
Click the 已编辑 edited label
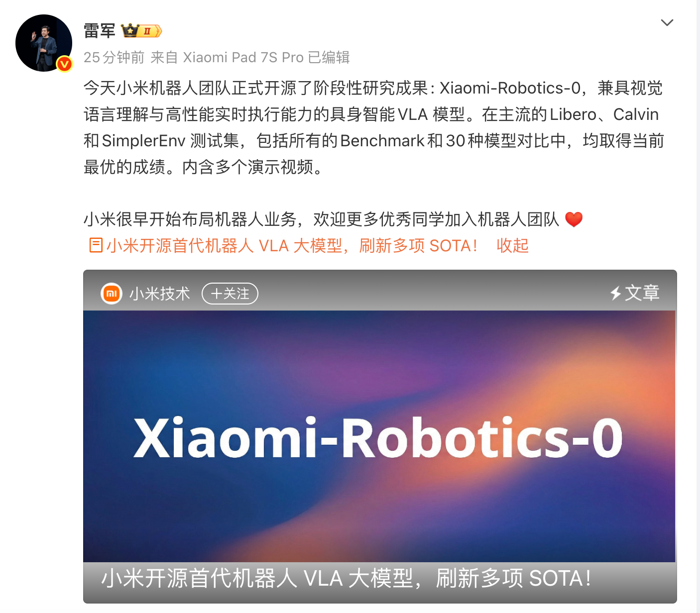(x=329, y=58)
